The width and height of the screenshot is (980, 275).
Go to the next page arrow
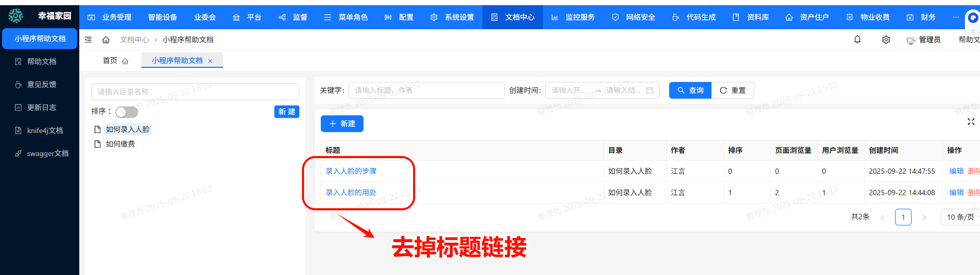[x=924, y=217]
